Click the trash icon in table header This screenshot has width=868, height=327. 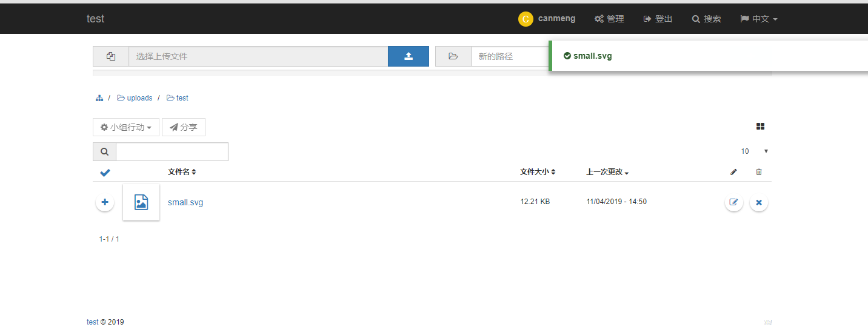click(759, 172)
